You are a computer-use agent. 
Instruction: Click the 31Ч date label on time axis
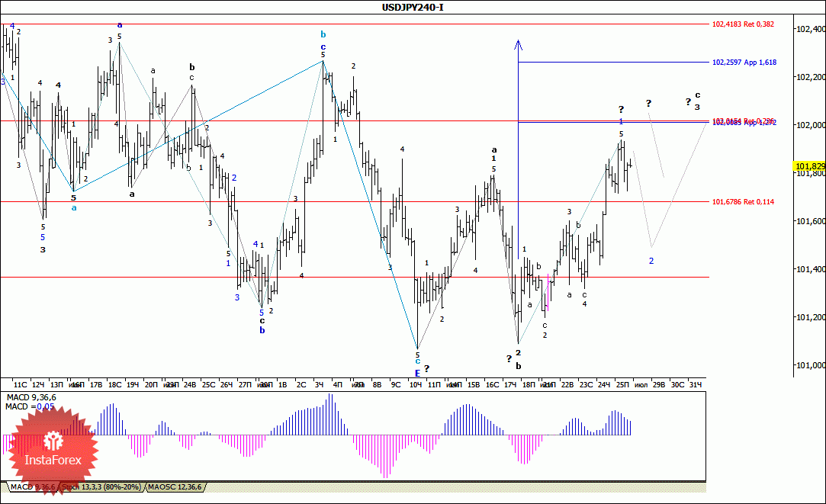coord(696,385)
